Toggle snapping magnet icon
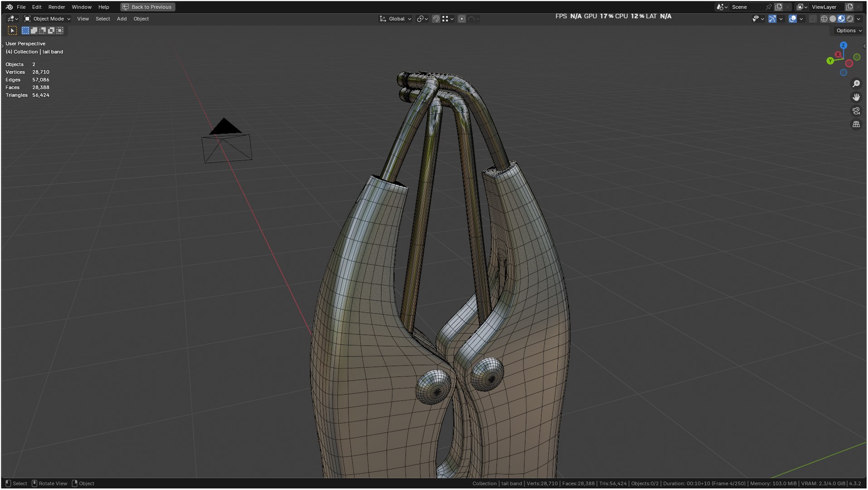This screenshot has width=868, height=490. [x=436, y=19]
